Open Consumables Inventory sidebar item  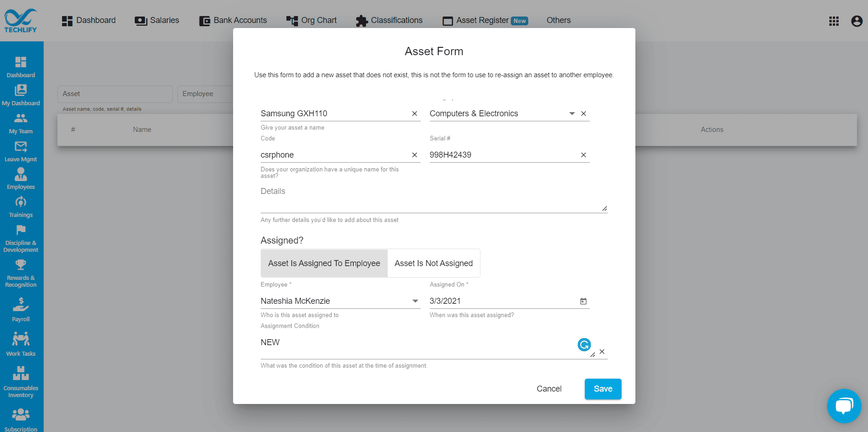tap(21, 382)
